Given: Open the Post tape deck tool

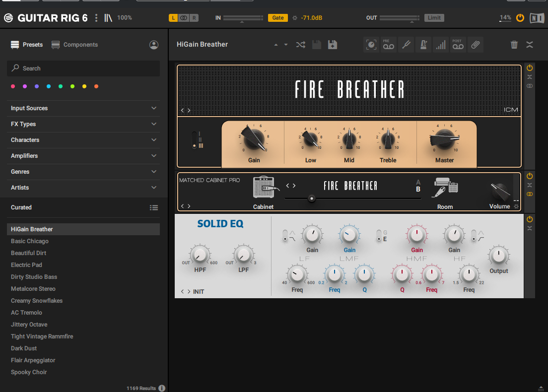Looking at the screenshot, I should click(458, 45).
